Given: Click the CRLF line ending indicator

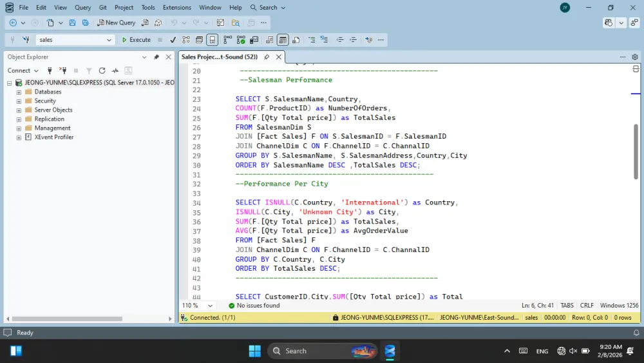Looking at the screenshot, I should click(x=587, y=306).
